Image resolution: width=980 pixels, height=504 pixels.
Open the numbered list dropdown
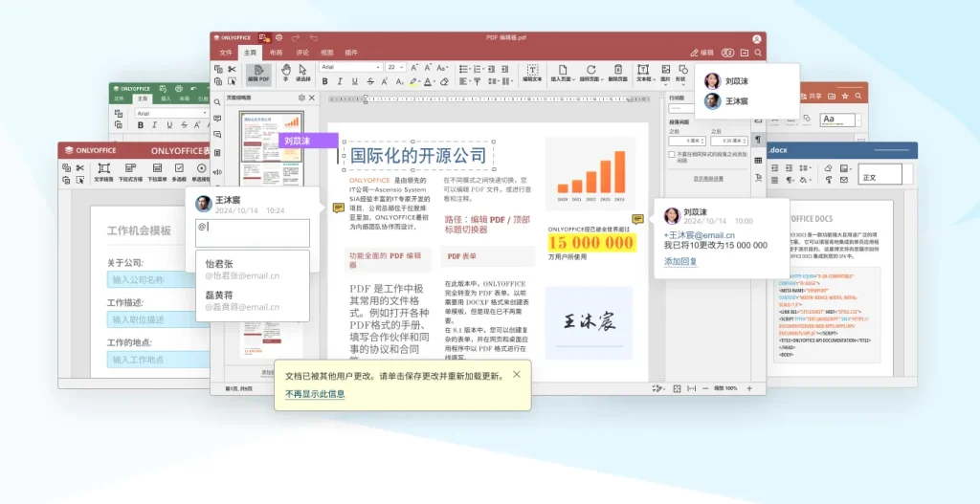[479, 69]
